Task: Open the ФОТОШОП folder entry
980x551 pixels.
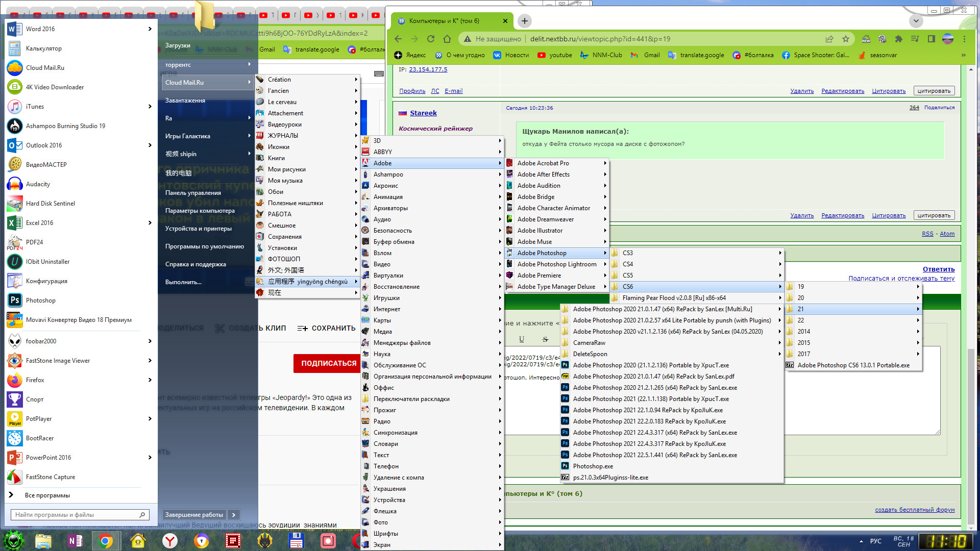Action: [x=307, y=259]
